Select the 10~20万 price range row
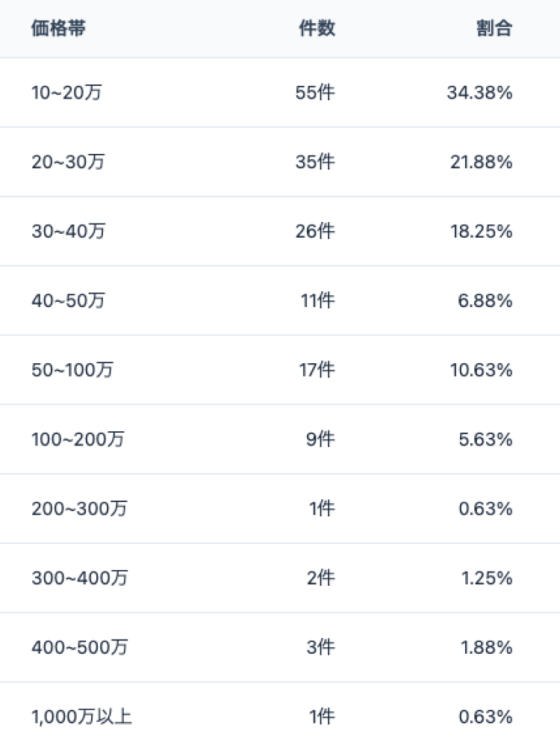Viewport: 560px width, 742px height. (x=66, y=93)
